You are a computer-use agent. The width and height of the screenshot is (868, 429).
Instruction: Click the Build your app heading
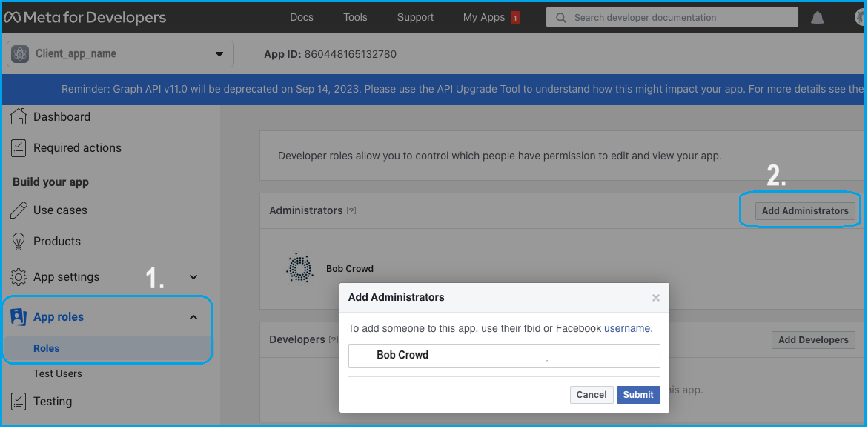click(51, 182)
